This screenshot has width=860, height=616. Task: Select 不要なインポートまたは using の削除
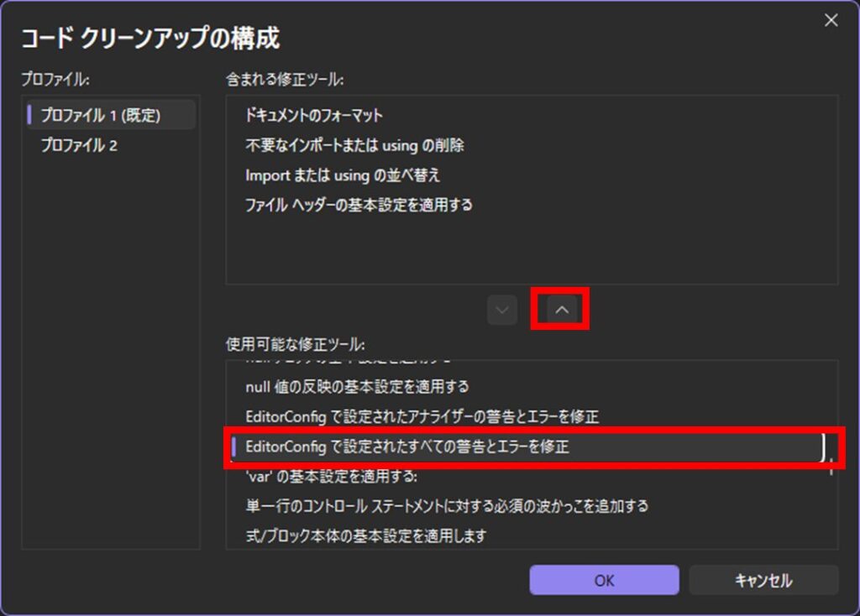[x=354, y=145]
